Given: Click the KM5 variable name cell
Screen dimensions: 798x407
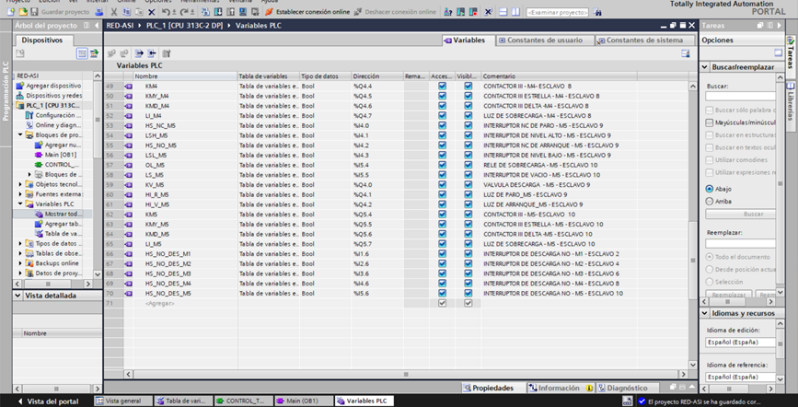Looking at the screenshot, I should click(185, 214).
